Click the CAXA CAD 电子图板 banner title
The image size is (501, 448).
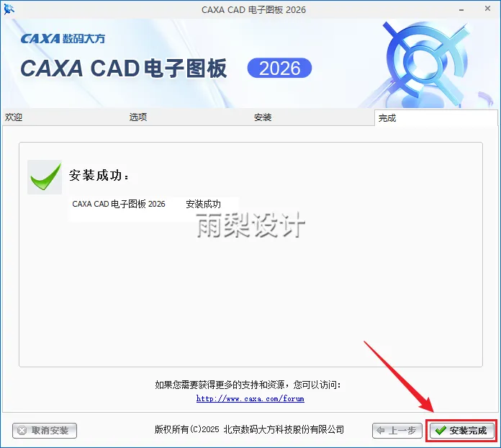pos(124,68)
